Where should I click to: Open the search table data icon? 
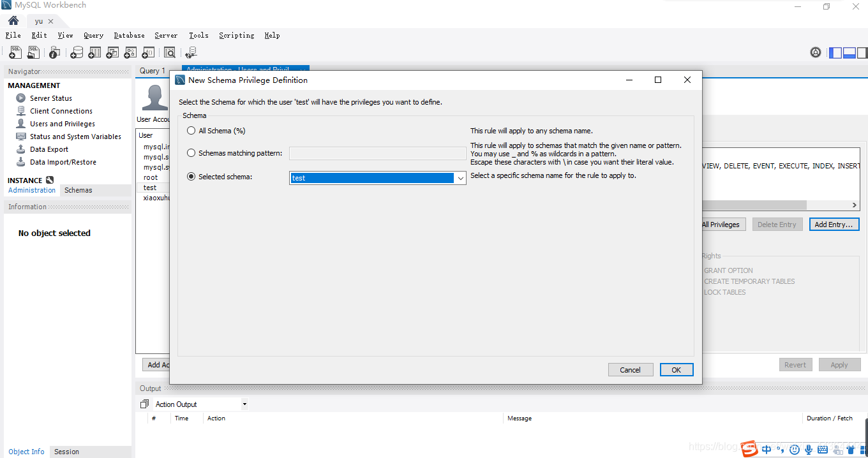(169, 53)
